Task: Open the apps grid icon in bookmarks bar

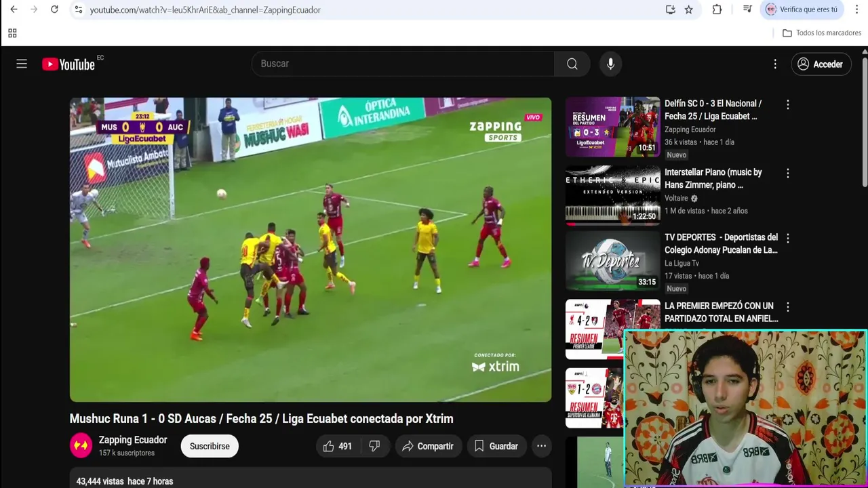Action: pos(12,33)
